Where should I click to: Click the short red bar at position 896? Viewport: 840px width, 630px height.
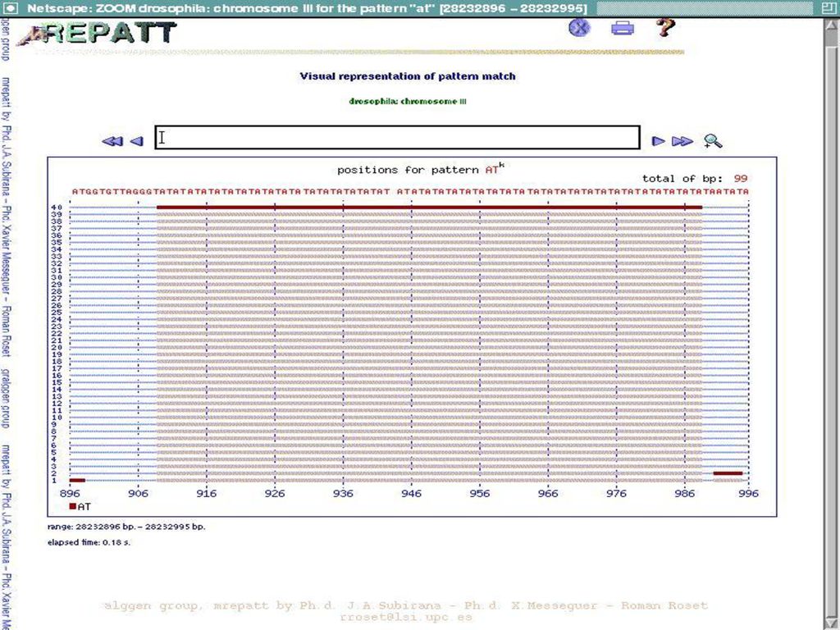78,481
